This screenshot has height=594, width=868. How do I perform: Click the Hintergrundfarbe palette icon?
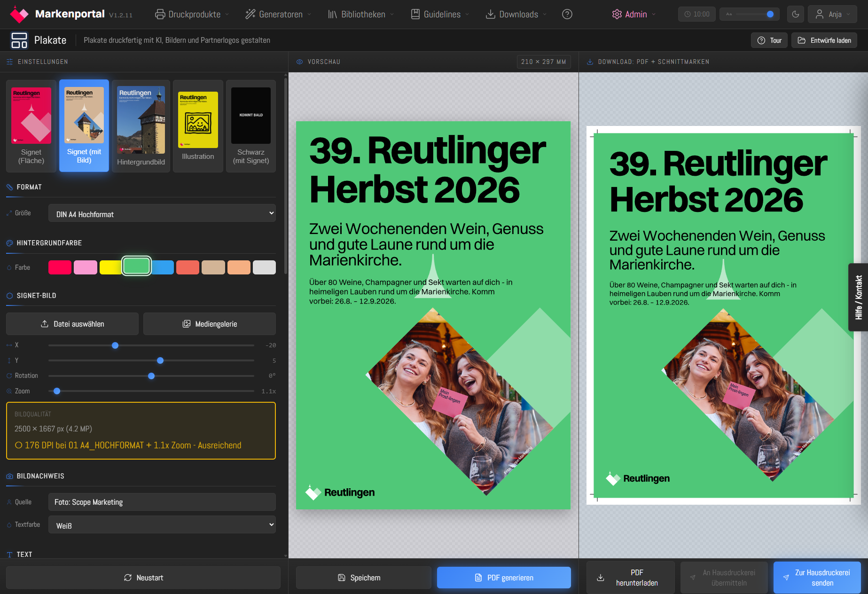pos(9,243)
